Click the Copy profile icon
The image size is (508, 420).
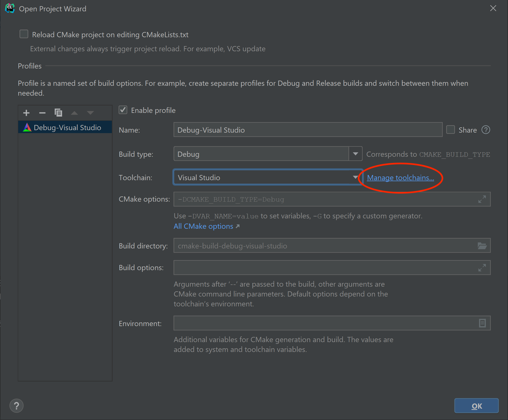coord(58,112)
